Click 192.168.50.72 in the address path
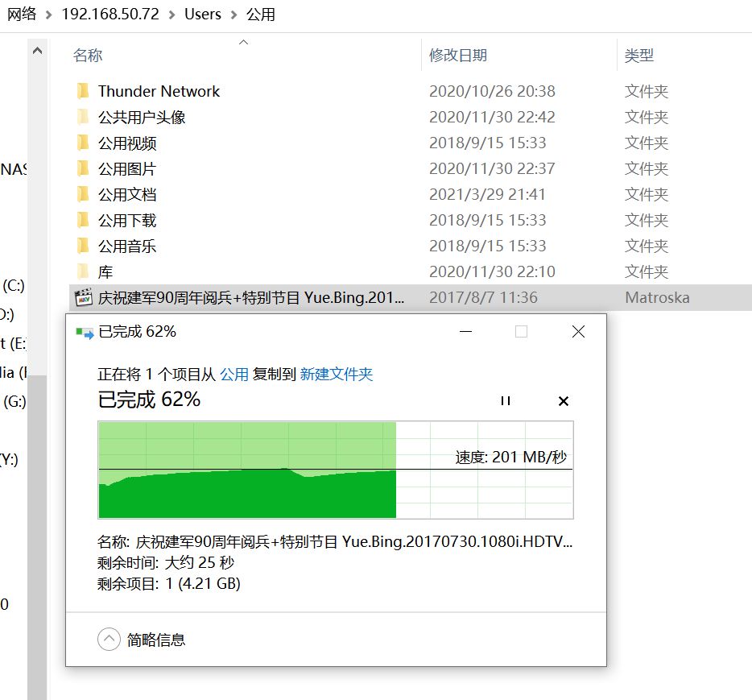This screenshot has width=752, height=700. coord(110,14)
